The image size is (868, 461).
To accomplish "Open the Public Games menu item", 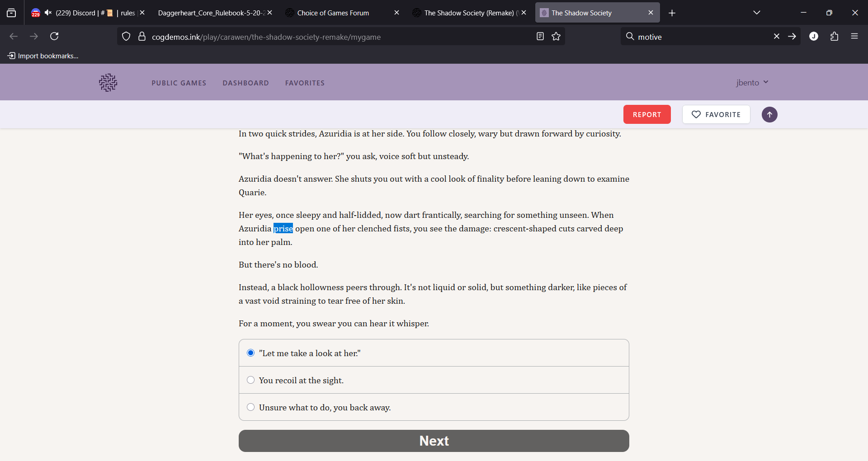I will coord(179,83).
